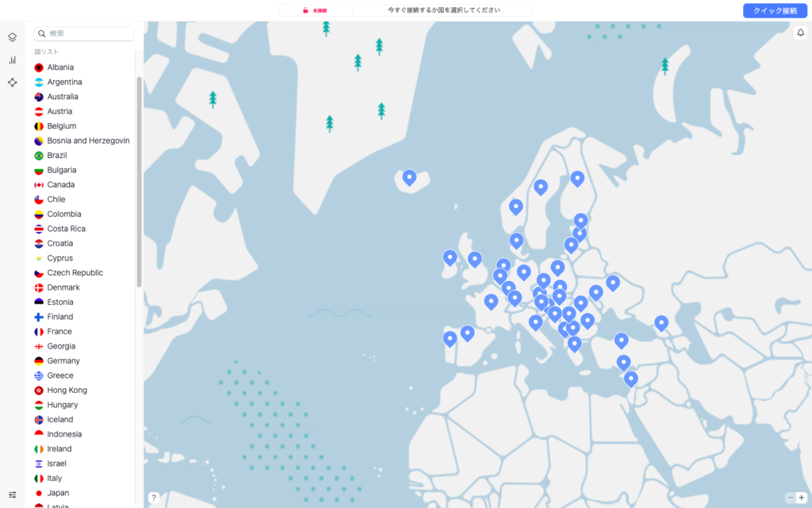Choose Germany from the country list
This screenshot has height=508, width=812.
(63, 361)
